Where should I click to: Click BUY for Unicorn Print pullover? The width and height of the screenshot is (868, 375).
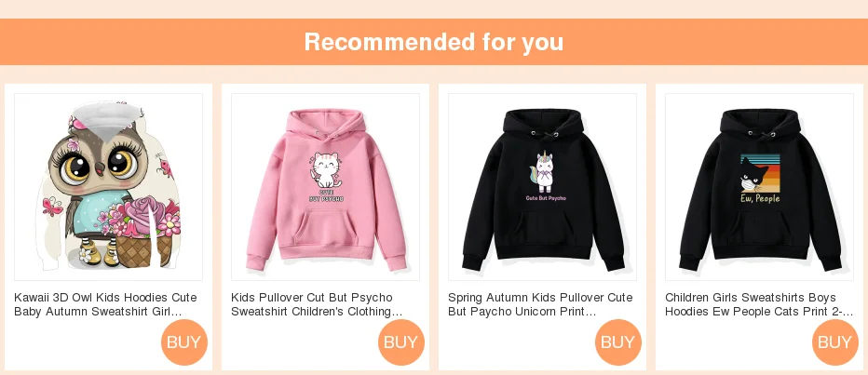pos(618,342)
